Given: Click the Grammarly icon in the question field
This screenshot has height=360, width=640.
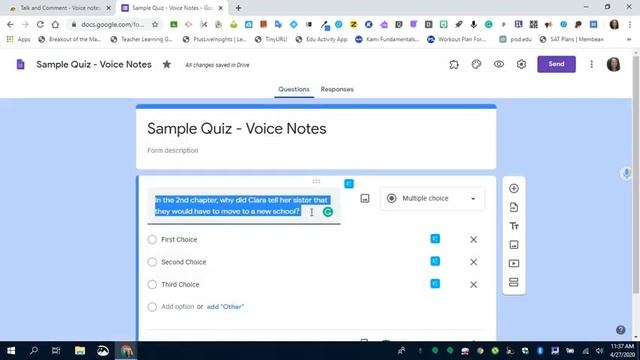Looking at the screenshot, I should (328, 212).
